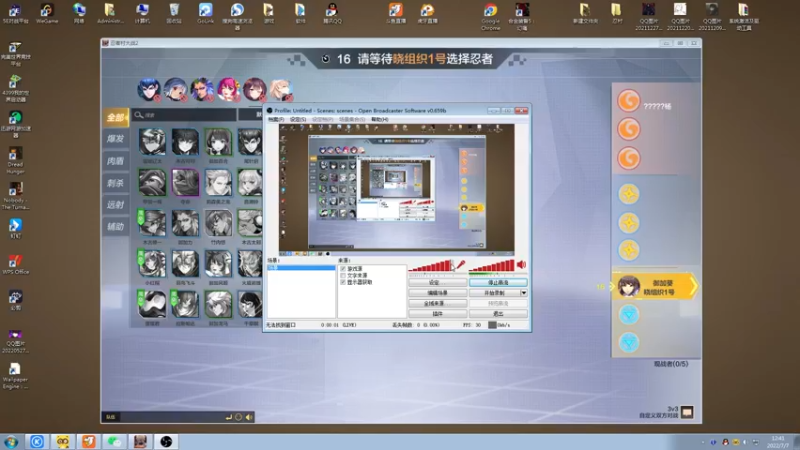Click the 设定... button in OBS
The image size is (800, 450).
[437, 282]
